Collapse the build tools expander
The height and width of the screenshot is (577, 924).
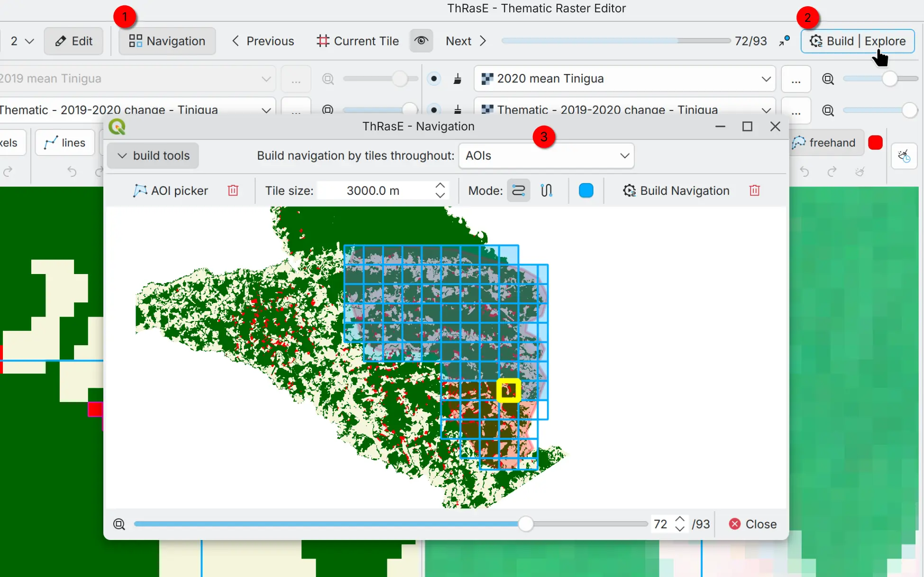point(153,156)
